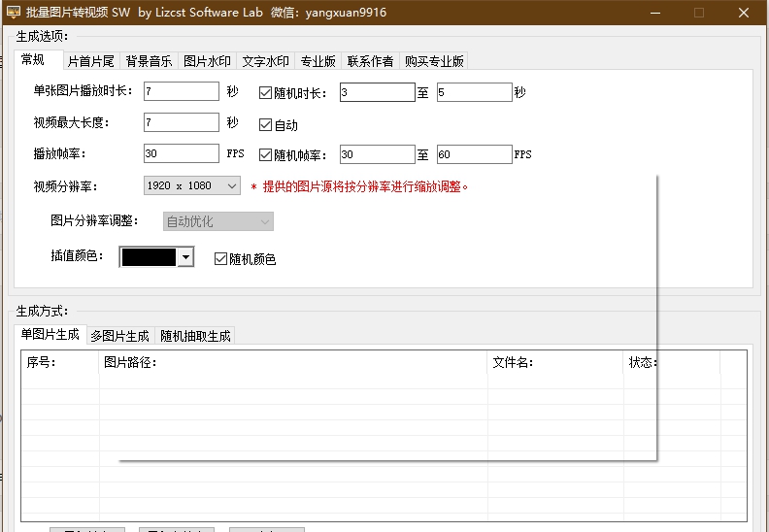769x532 pixels.
Task: Open the 视频分辨率 dropdown 1920 x 1080
Action: [192, 185]
